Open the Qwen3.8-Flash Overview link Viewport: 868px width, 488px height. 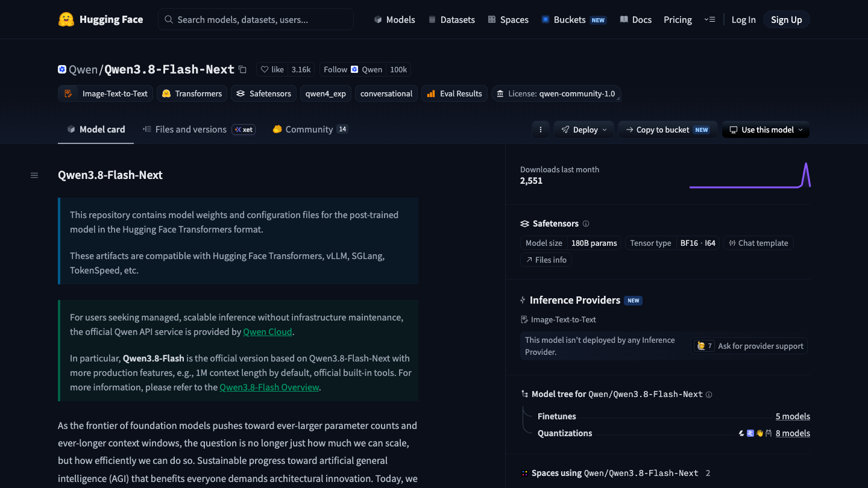tap(269, 387)
